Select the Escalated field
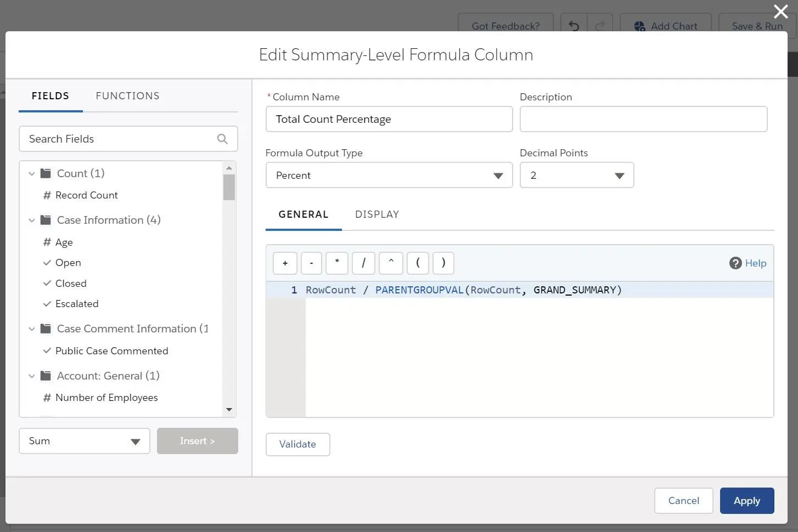Viewport: 798px width, 532px height. tap(77, 304)
